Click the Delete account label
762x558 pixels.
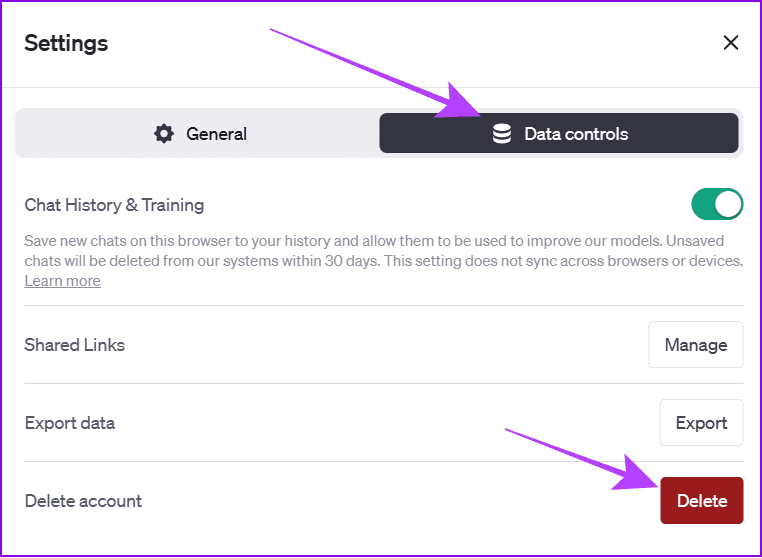point(83,501)
